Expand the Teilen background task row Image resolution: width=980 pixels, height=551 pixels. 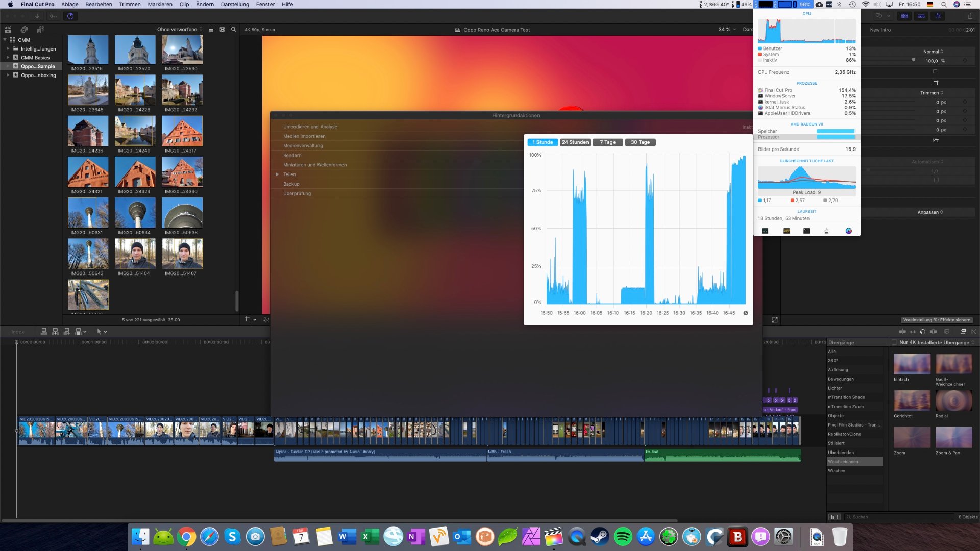[x=277, y=174]
